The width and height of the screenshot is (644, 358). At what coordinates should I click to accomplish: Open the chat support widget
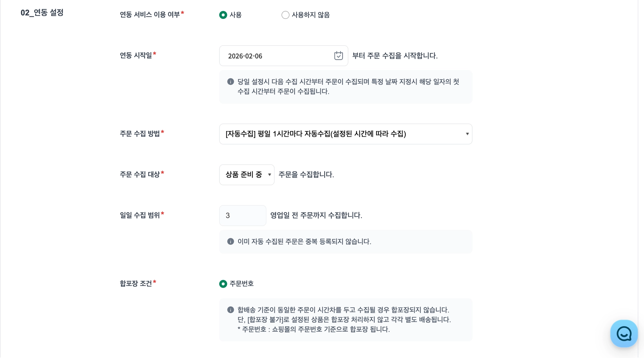[624, 334]
